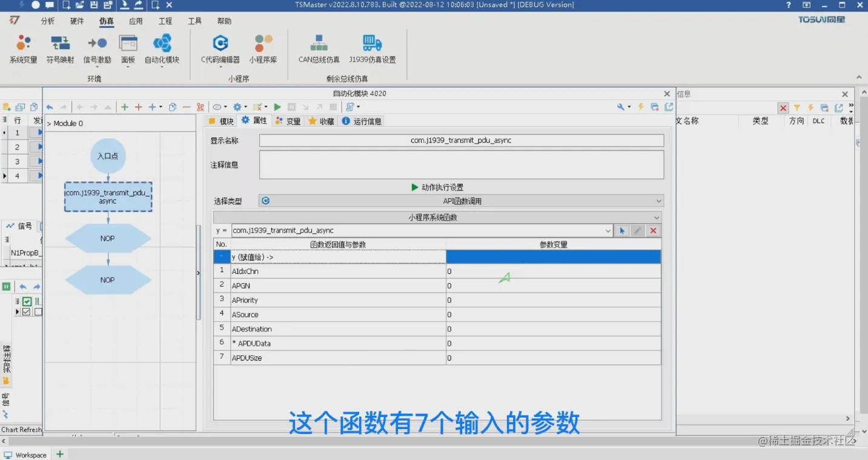Click the record circle icon in title bar

[x=36, y=5]
